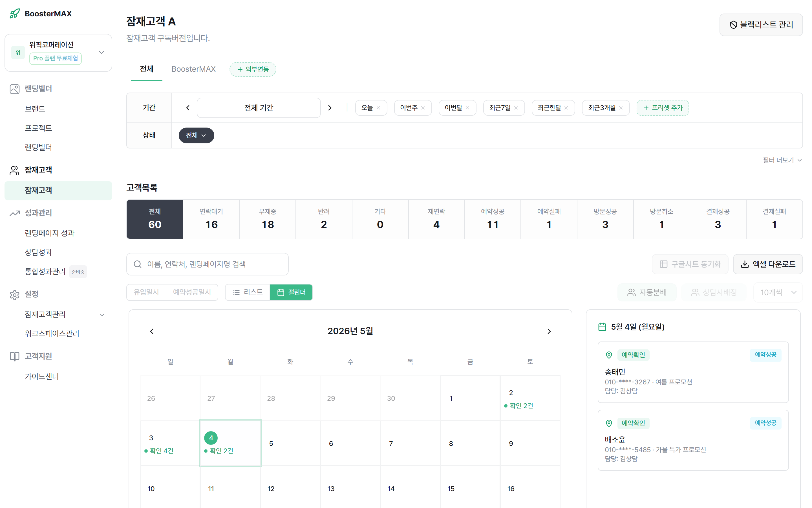The width and height of the screenshot is (812, 508).
Task: Click 상담사배정 button
Action: click(x=714, y=292)
